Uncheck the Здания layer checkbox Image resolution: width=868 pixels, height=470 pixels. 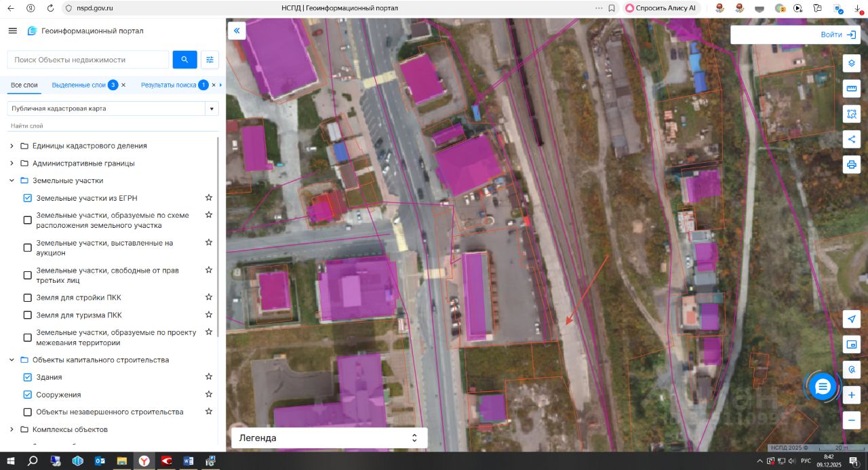[28, 377]
